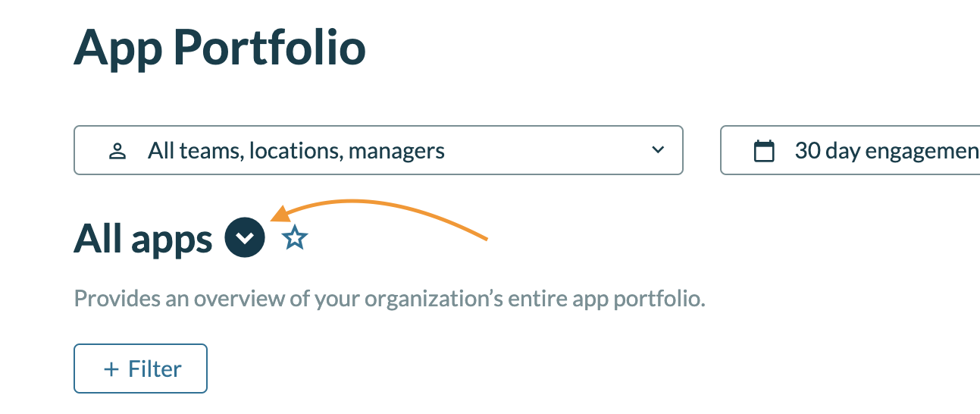The width and height of the screenshot is (980, 414).
Task: Open the All teams, locations, managers dropdown
Action: (378, 150)
